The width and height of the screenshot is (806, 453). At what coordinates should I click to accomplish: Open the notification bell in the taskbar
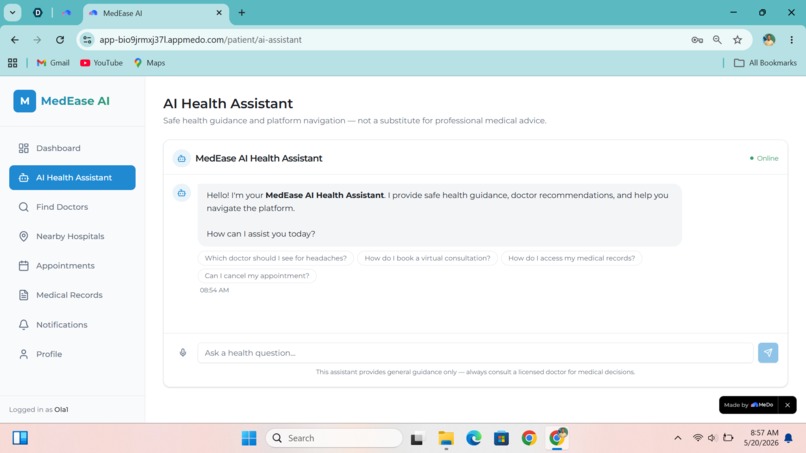[x=789, y=438]
